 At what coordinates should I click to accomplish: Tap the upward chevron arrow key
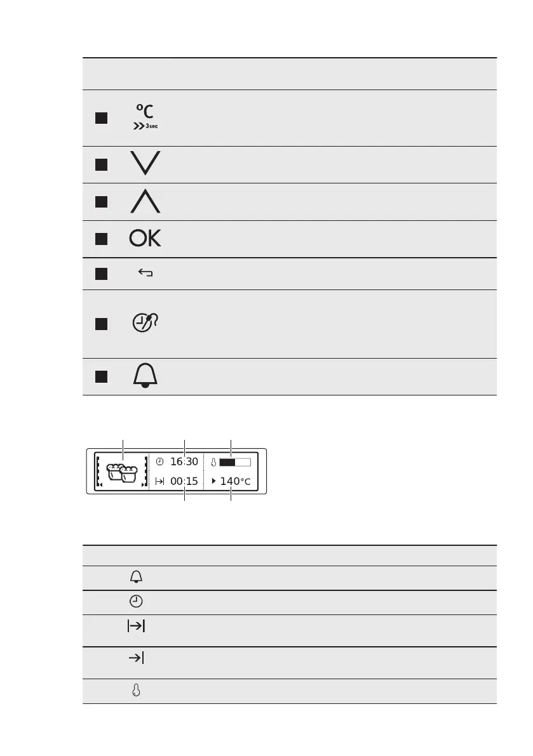pyautogui.click(x=147, y=201)
